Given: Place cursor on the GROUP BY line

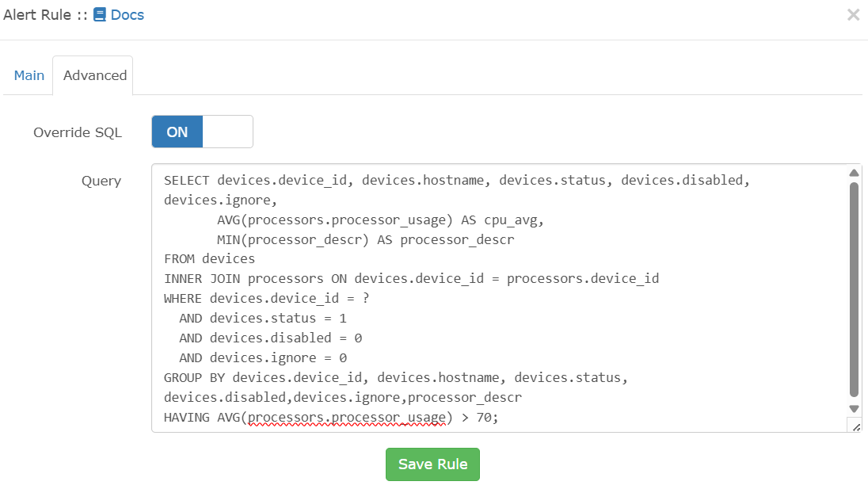Looking at the screenshot, I should tap(395, 378).
